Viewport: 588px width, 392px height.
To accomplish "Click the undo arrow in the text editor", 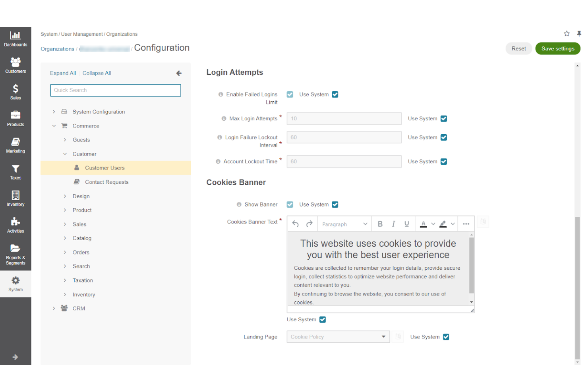I will click(295, 224).
